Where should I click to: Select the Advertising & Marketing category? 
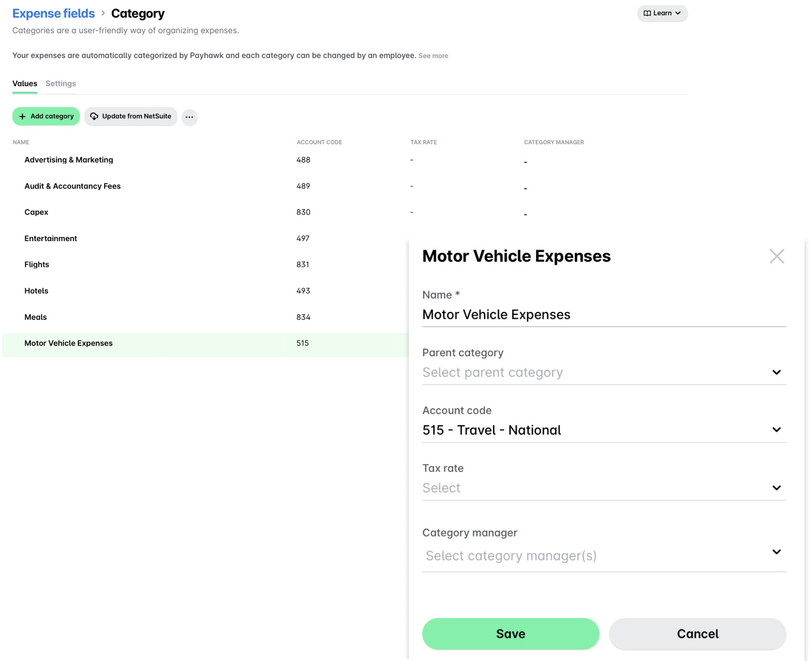click(68, 160)
